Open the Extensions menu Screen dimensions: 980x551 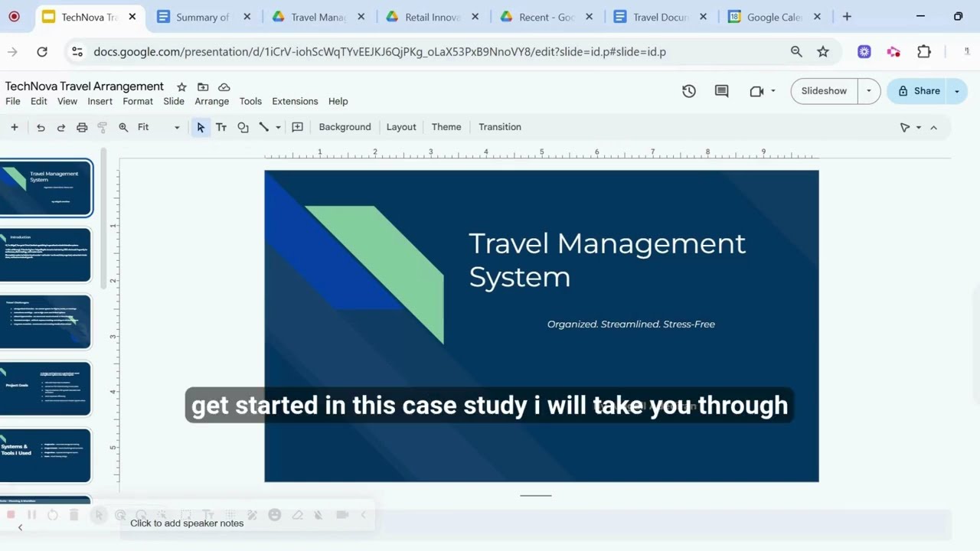(295, 101)
